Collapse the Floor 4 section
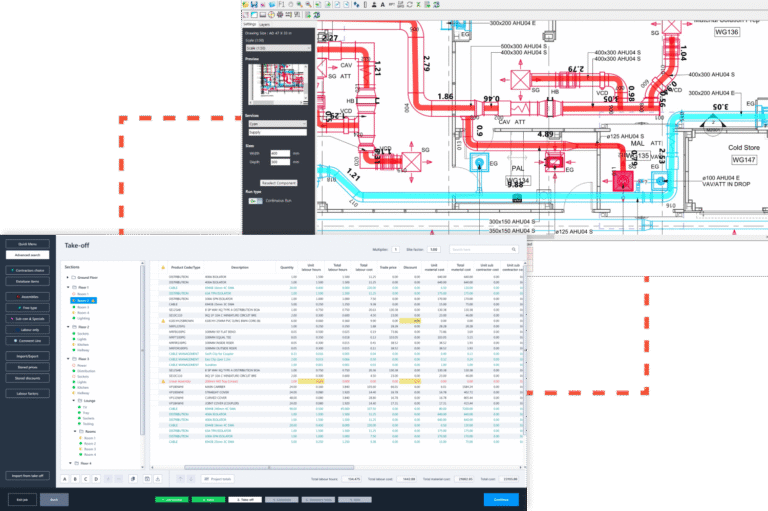Viewport: 768px width, 511px height. (70, 463)
